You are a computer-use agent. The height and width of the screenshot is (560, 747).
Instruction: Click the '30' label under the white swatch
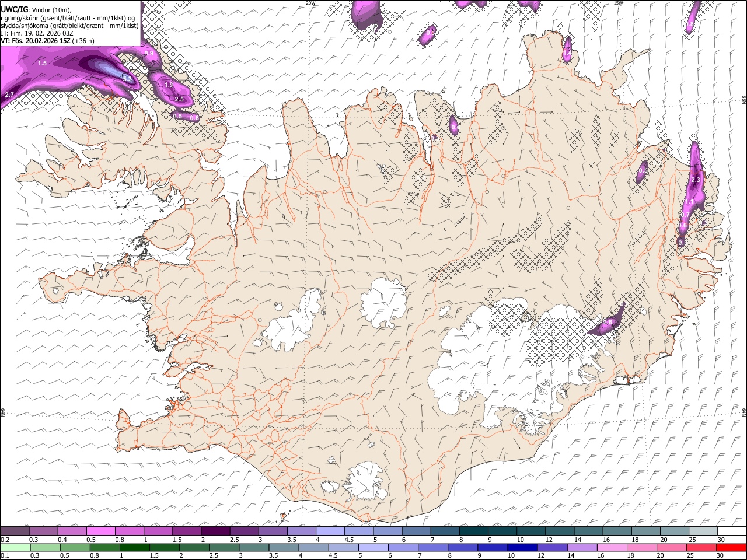[721, 540]
